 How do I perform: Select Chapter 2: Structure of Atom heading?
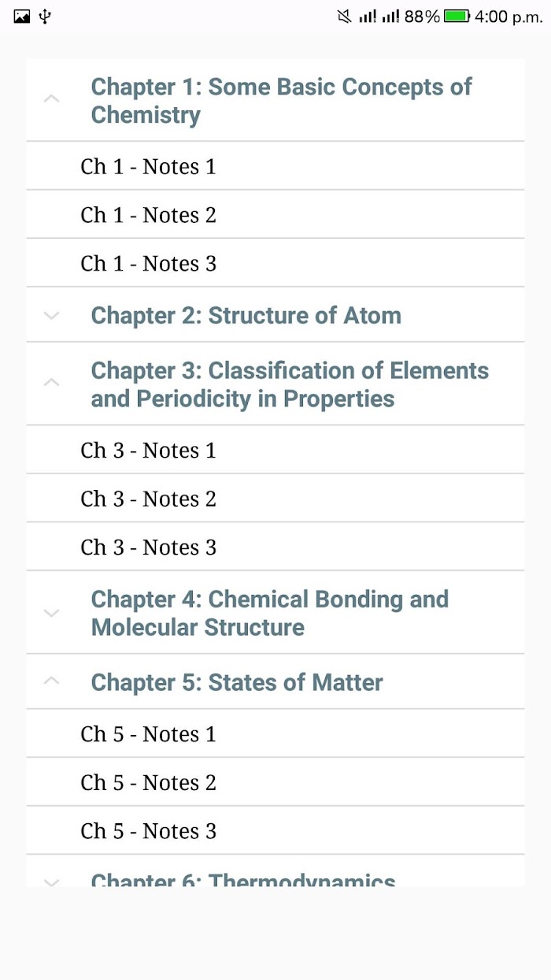(x=246, y=315)
